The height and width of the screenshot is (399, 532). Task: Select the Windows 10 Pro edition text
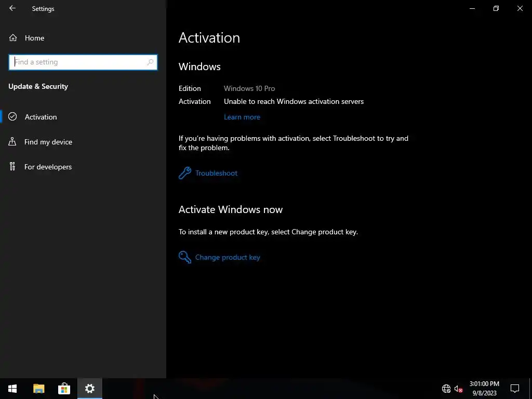tap(249, 88)
